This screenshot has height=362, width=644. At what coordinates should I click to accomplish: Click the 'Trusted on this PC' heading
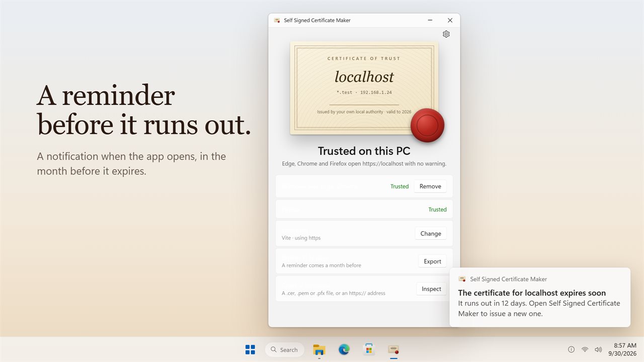364,151
